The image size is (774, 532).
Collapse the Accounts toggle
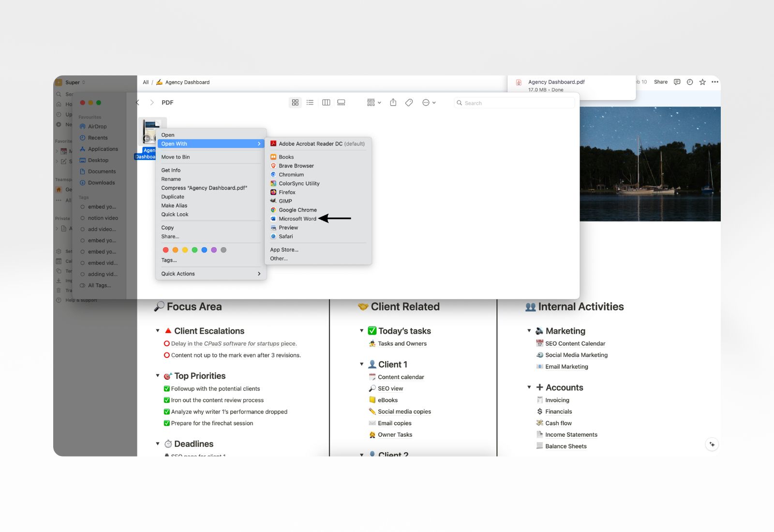tap(529, 387)
